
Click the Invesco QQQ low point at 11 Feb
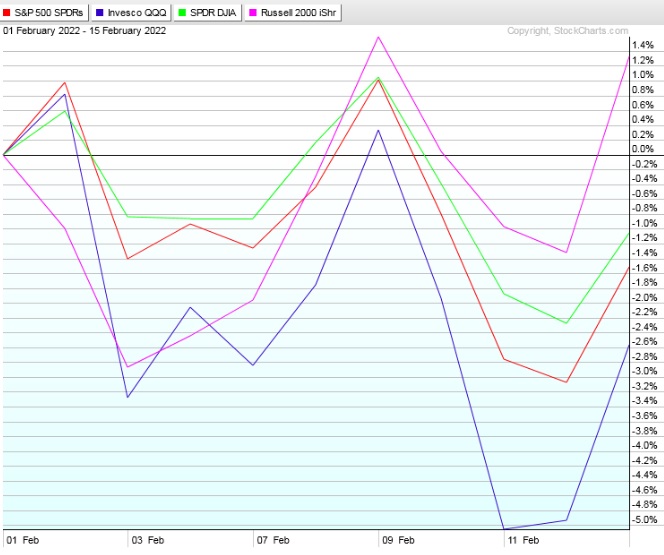pos(504,529)
